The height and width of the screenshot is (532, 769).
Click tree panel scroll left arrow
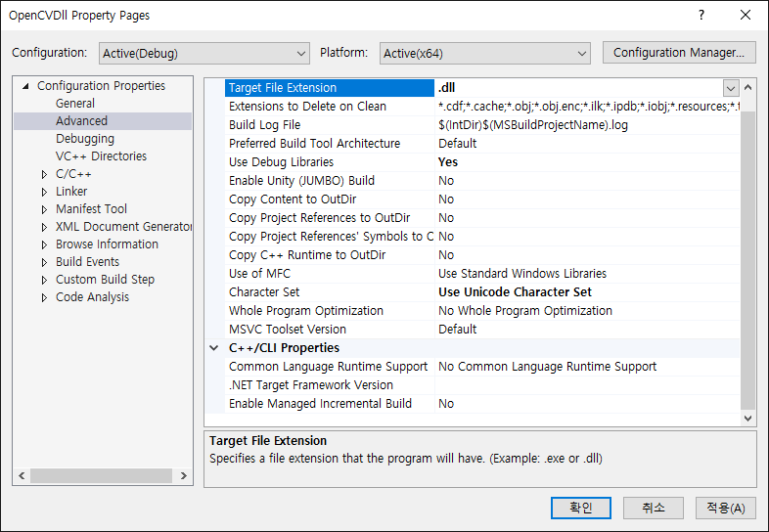[22, 475]
